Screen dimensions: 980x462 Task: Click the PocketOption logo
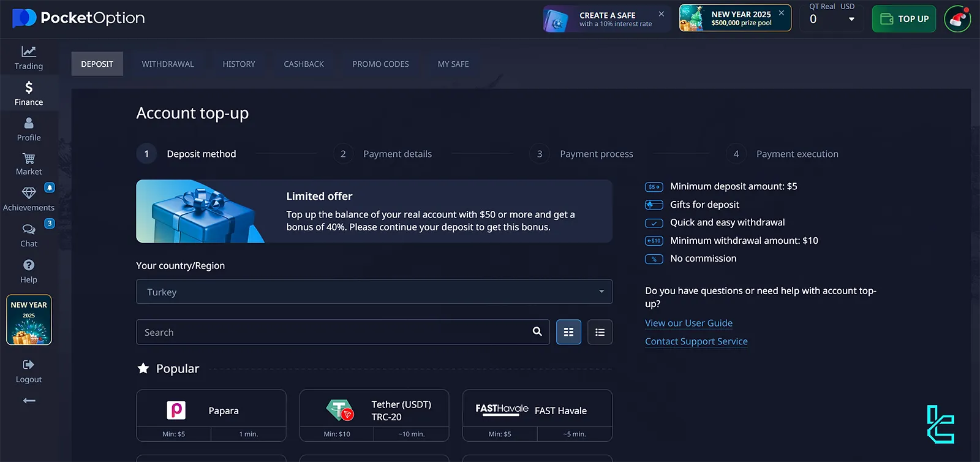coord(78,18)
